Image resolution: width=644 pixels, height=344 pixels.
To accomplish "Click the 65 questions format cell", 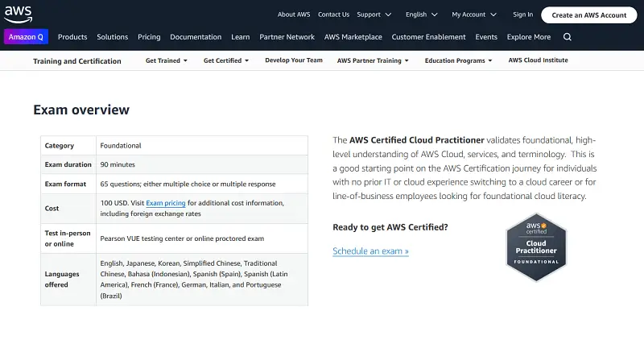I will click(x=202, y=184).
